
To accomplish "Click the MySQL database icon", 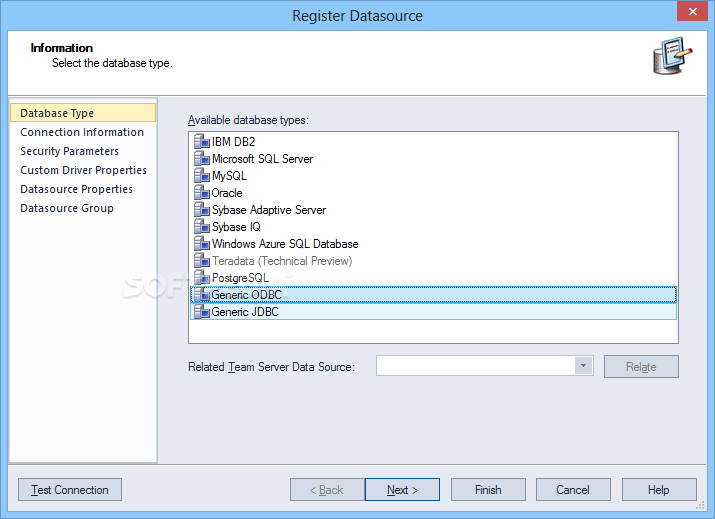I will click(202, 176).
